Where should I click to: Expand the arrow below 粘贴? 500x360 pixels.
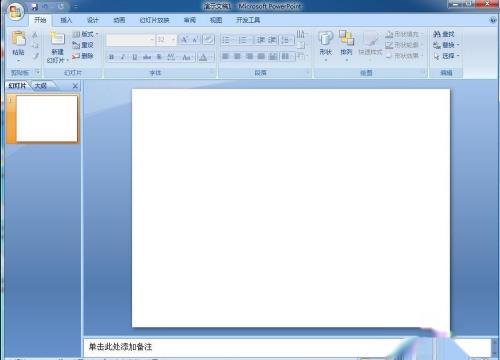(x=18, y=61)
